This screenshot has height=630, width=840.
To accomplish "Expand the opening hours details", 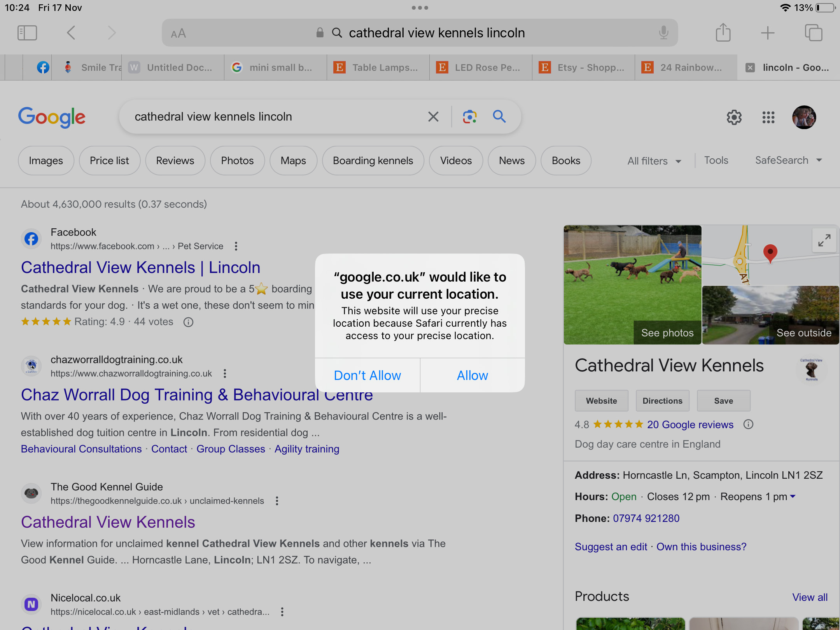I will point(793,497).
